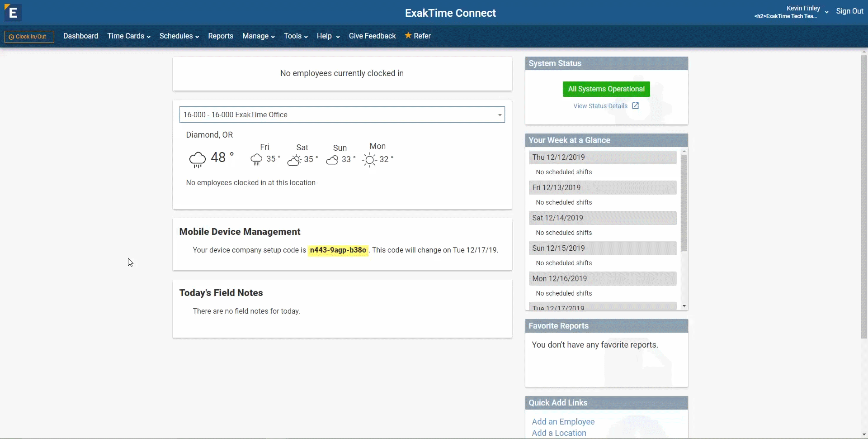Screen dimensions: 868x439
Task: Click Friday's rain forecast icon
Action: click(256, 159)
